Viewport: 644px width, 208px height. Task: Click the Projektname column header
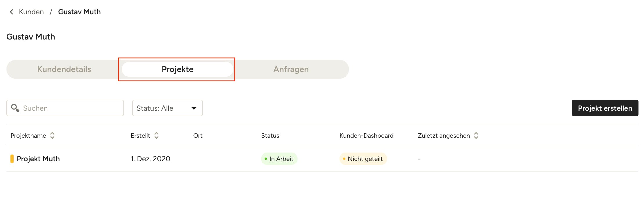[x=28, y=135]
